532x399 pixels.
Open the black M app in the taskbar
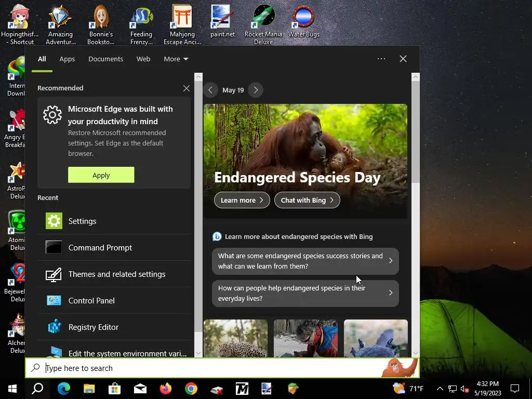point(242,389)
